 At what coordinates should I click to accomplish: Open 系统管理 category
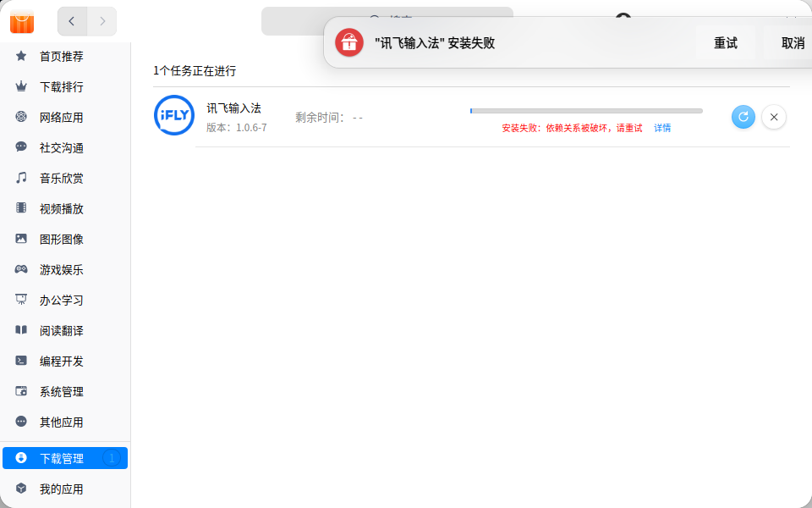[65, 391]
